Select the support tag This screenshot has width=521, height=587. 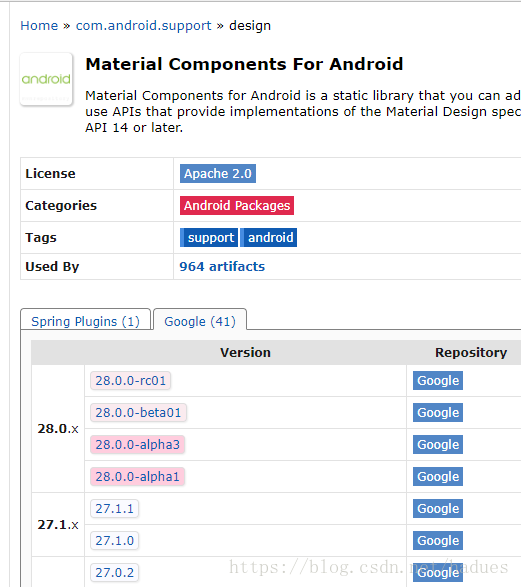(x=209, y=238)
